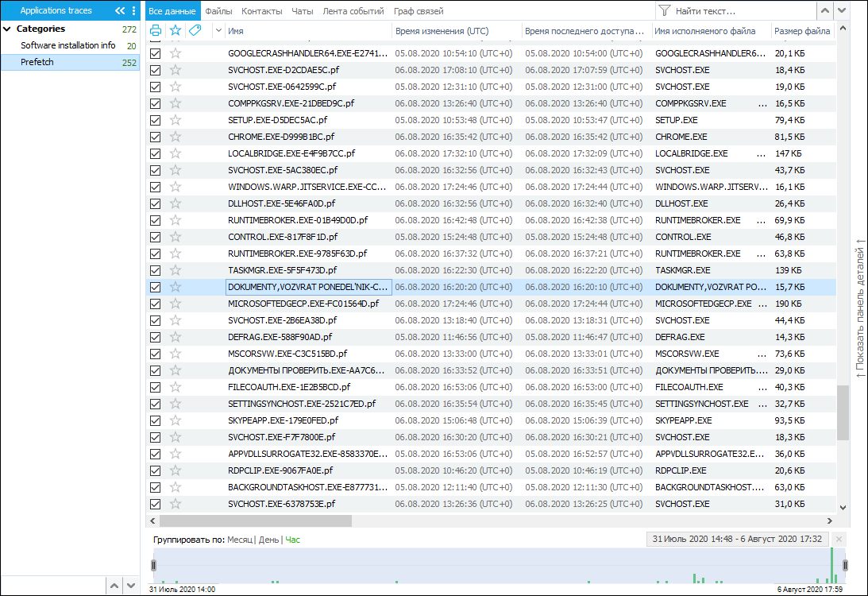Show details panel via Показать панель деталей
868x596 pixels.
click(860, 309)
